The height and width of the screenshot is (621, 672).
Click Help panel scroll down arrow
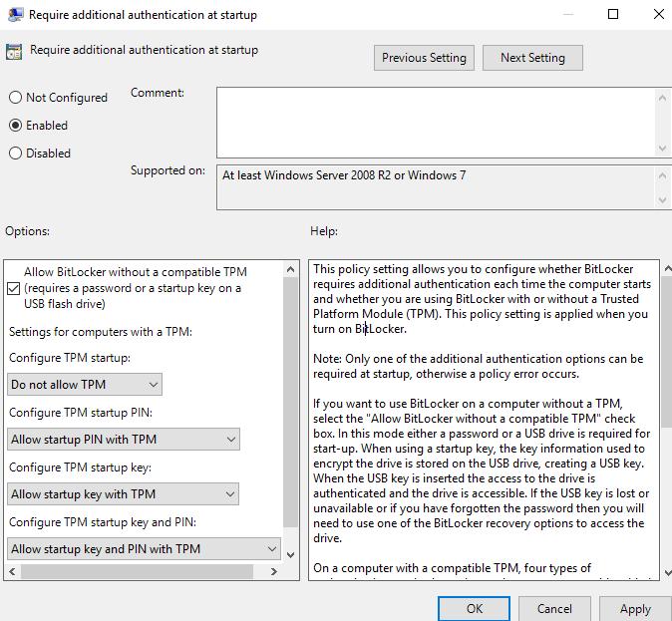pos(667,572)
